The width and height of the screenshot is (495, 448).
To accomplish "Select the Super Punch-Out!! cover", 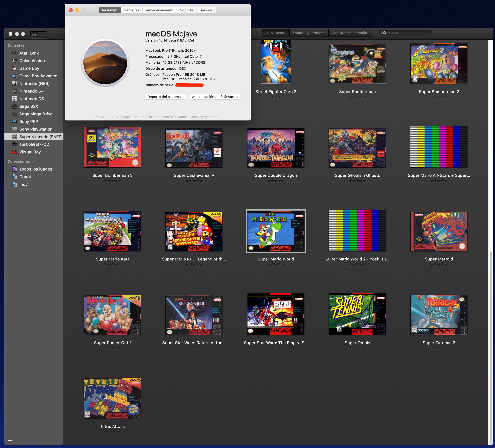I will coord(112,315).
